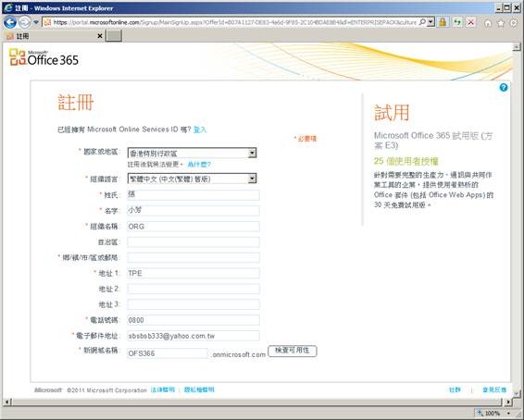Screen dimensions: 524x420
Task: Click the 登入 sign-in link
Action: [x=200, y=130]
